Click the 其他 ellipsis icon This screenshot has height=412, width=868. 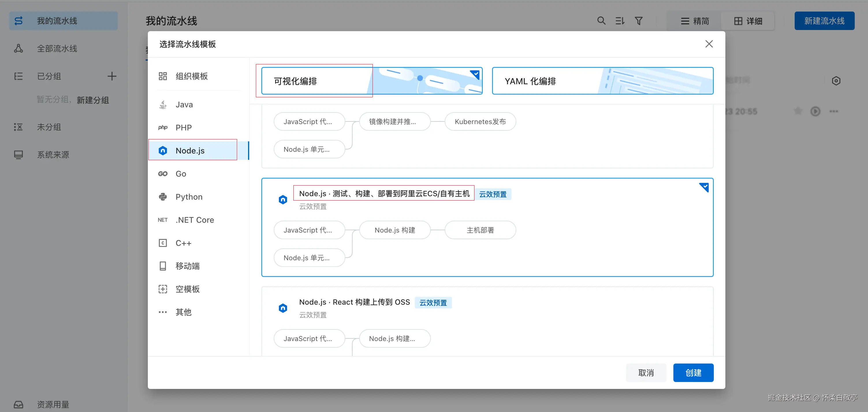pyautogui.click(x=163, y=312)
